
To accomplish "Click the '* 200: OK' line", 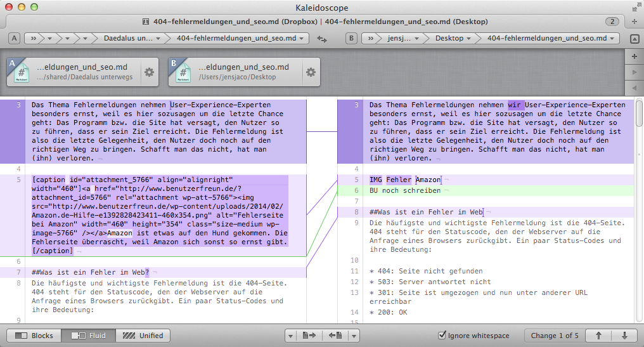I will click(x=388, y=312).
